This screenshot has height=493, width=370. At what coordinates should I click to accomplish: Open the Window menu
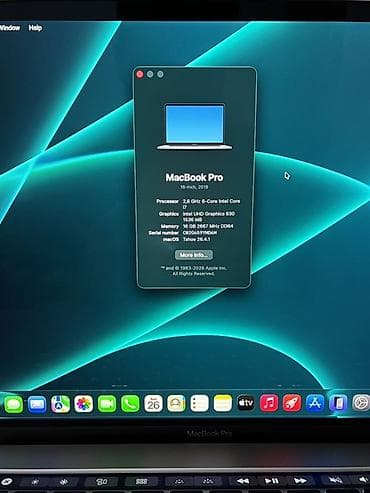10,28
